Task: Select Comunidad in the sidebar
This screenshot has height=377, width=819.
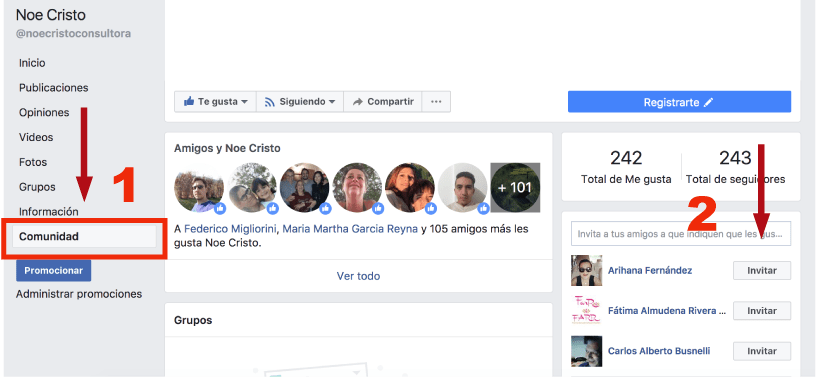Action: 84,237
